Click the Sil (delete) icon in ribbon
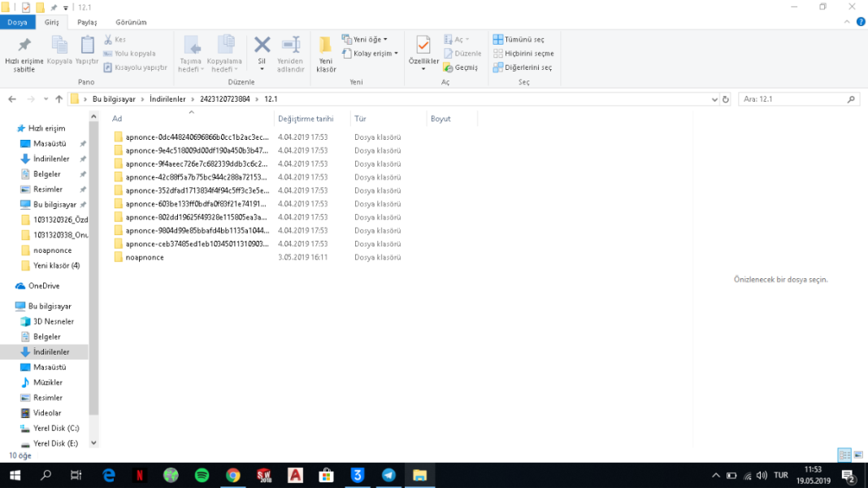868x488 pixels. 262,46
